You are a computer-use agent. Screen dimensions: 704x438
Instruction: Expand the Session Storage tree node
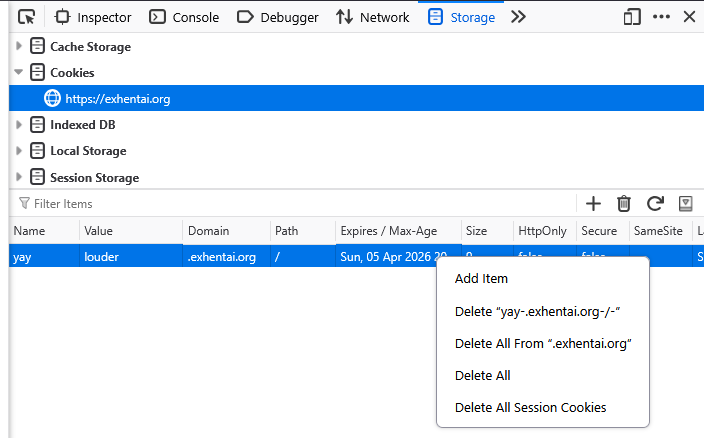19,178
